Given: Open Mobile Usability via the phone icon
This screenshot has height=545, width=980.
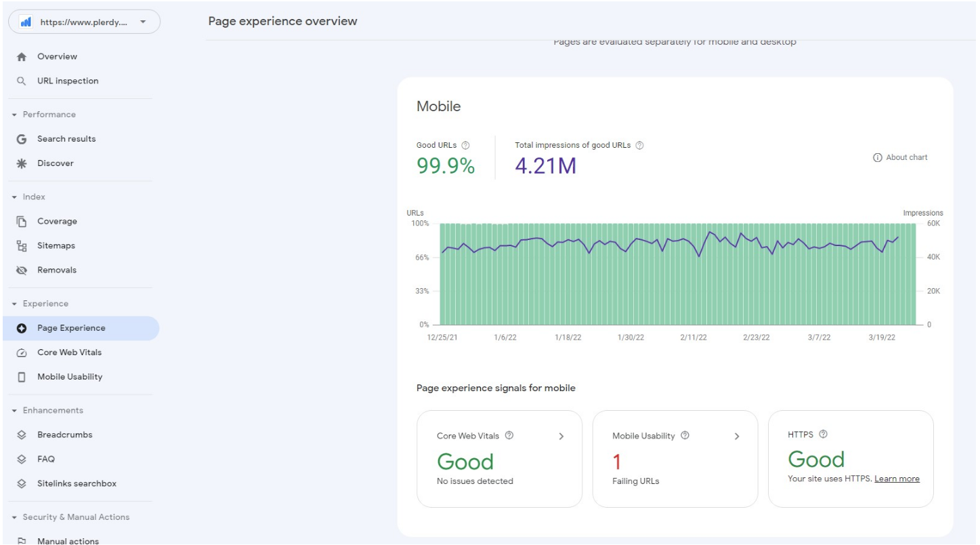Looking at the screenshot, I should click(22, 377).
